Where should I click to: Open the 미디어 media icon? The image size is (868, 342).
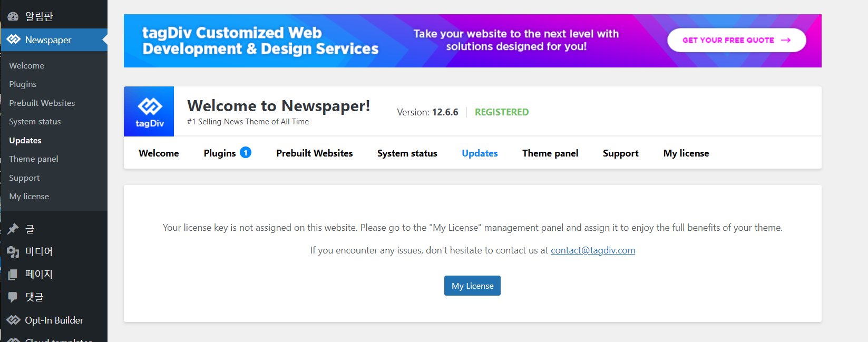pos(13,252)
